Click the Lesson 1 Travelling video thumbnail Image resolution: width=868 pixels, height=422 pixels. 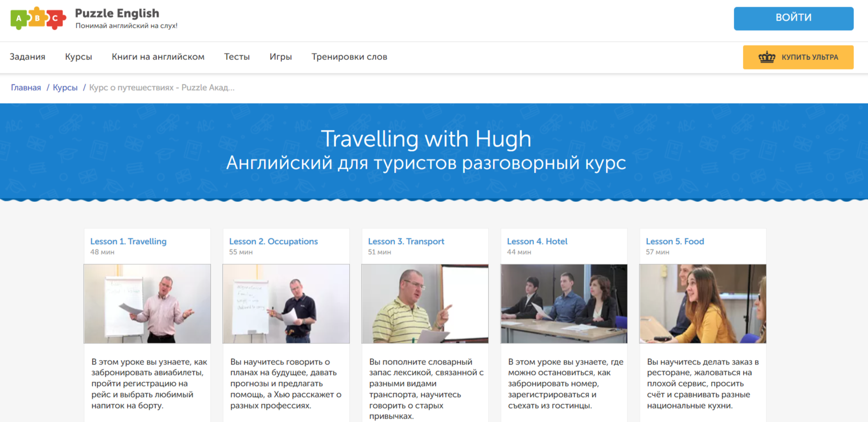click(147, 304)
